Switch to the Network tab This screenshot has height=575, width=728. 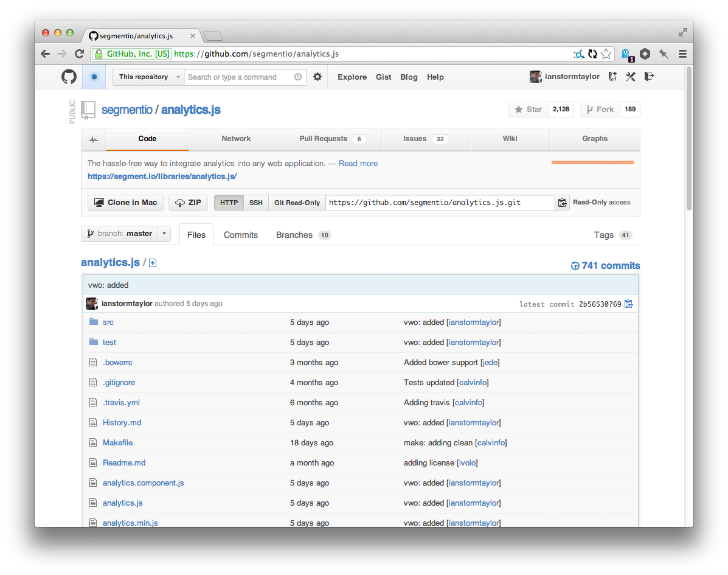pos(236,139)
